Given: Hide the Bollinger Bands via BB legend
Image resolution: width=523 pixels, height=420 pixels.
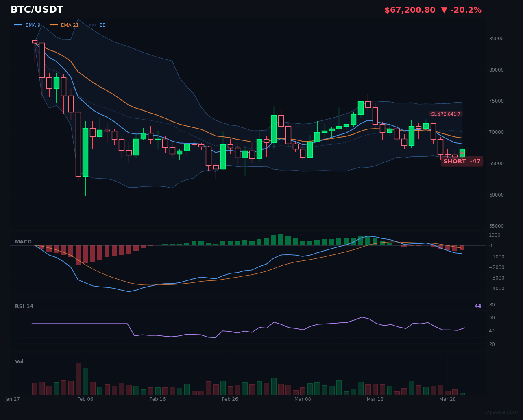Looking at the screenshot, I should coord(102,25).
